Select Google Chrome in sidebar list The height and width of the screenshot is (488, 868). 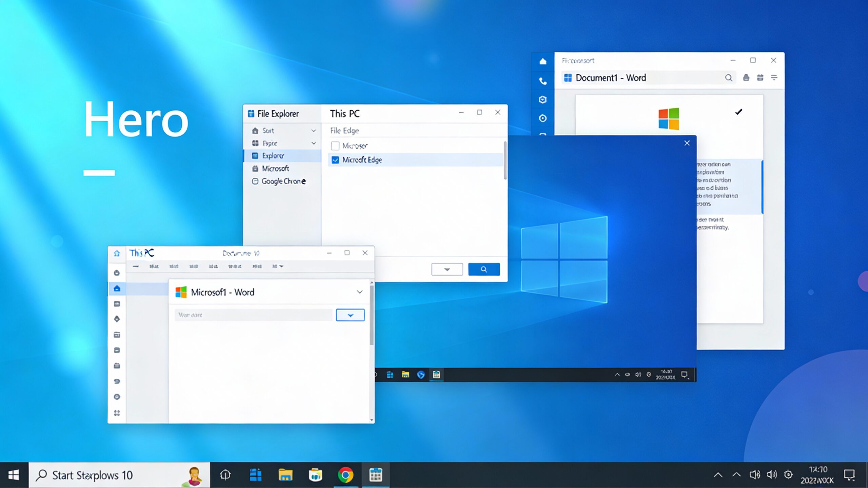click(x=283, y=181)
